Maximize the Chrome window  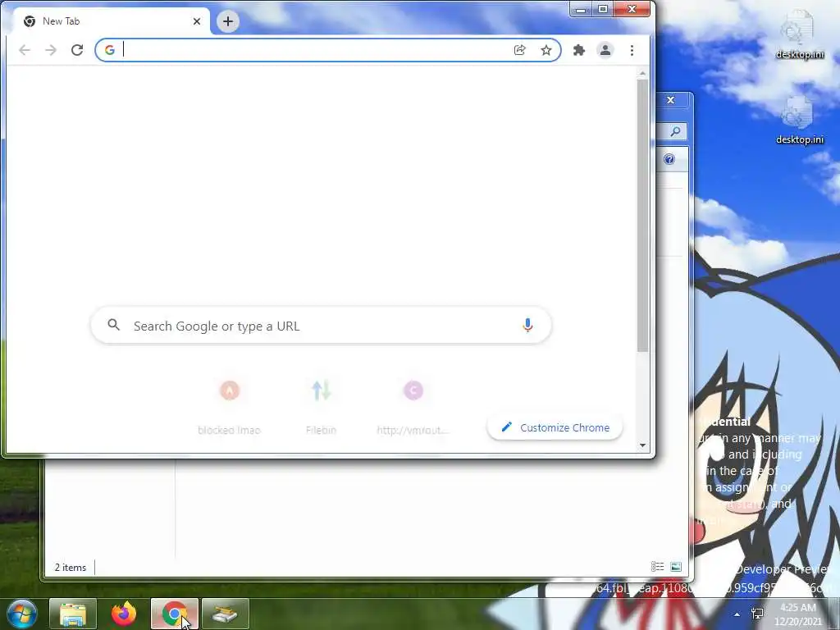click(603, 9)
